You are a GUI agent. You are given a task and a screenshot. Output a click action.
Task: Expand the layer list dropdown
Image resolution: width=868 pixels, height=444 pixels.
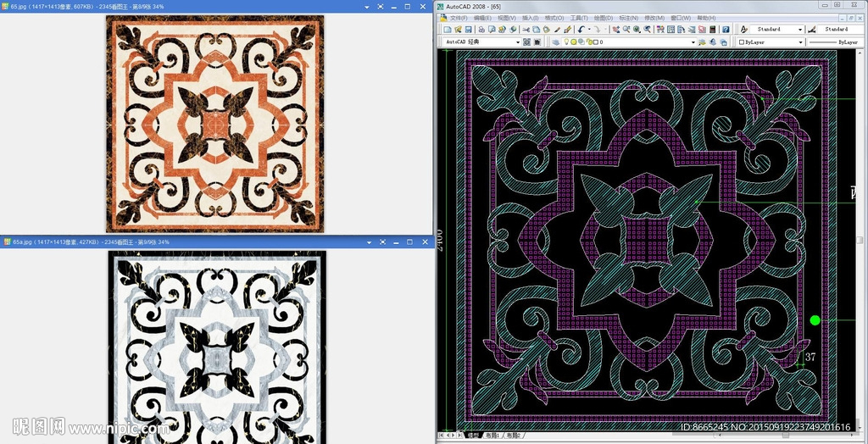tap(693, 42)
